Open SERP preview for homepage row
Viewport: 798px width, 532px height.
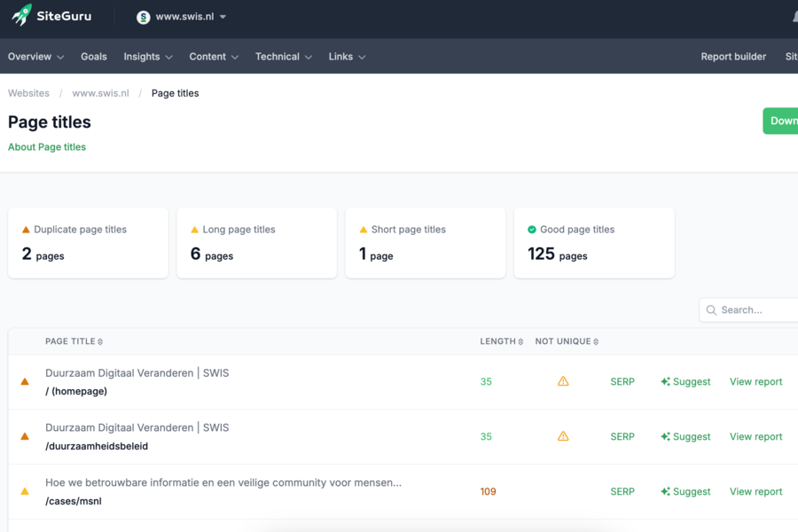coord(622,381)
